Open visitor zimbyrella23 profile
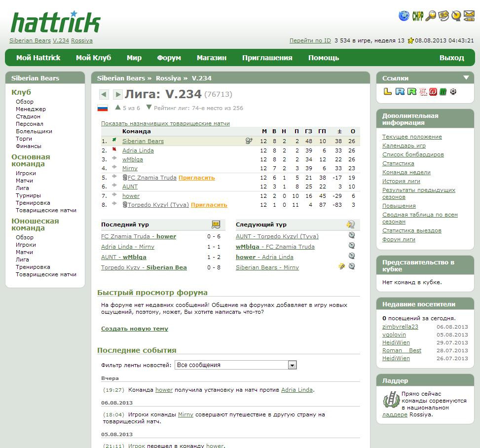Viewport: 480px width, 448px height. point(400,327)
